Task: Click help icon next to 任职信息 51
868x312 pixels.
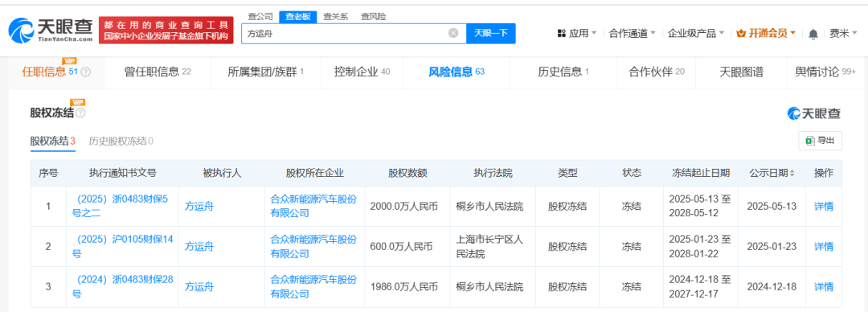Action: [85, 72]
